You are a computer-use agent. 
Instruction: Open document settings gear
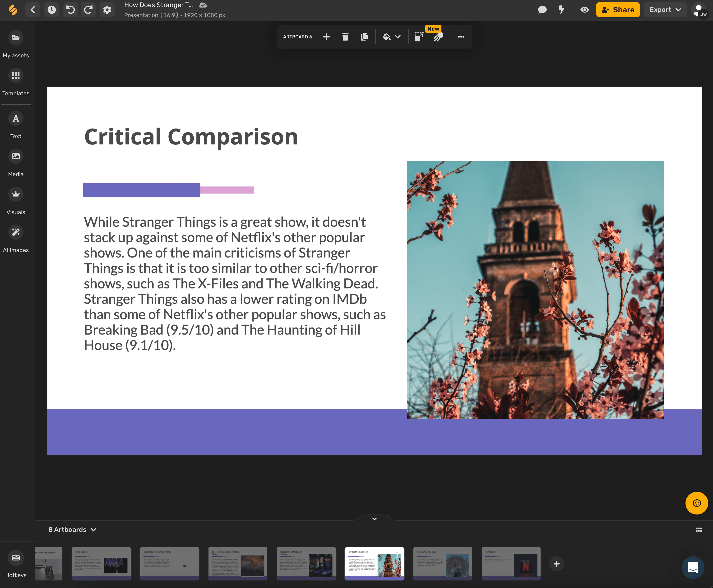point(107,10)
